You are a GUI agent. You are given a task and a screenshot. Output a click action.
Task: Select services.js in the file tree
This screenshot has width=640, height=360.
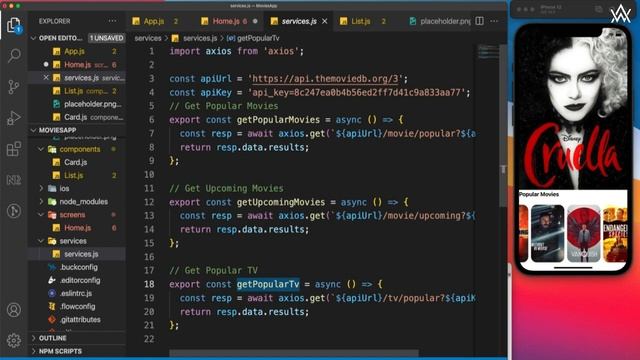pos(77,254)
